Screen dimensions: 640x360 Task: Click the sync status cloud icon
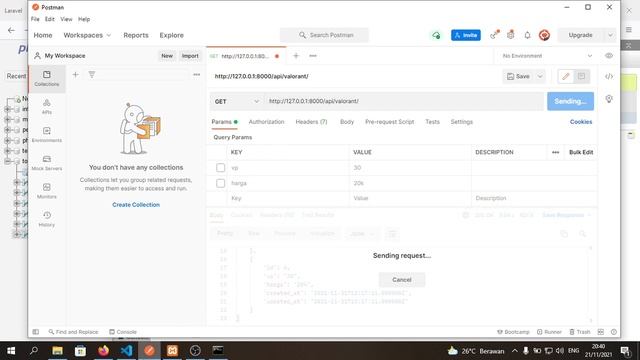click(436, 36)
